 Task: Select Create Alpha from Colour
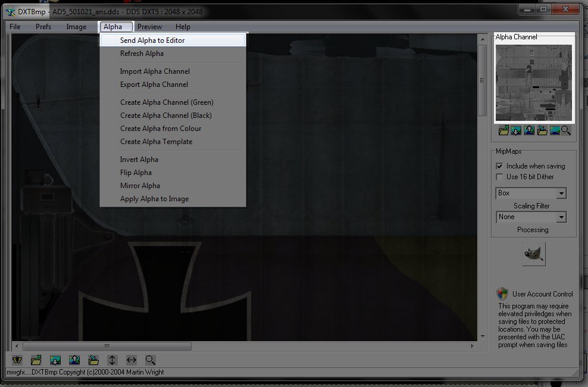(173, 128)
